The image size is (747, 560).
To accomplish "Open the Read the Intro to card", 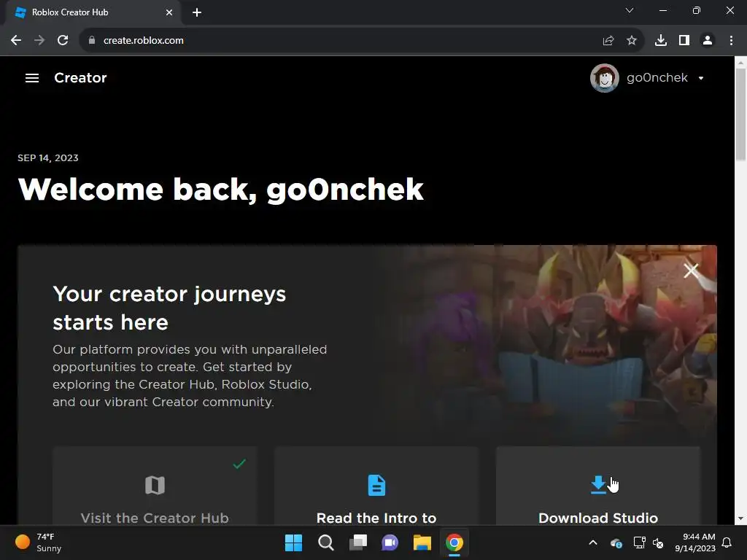I will [x=376, y=486].
